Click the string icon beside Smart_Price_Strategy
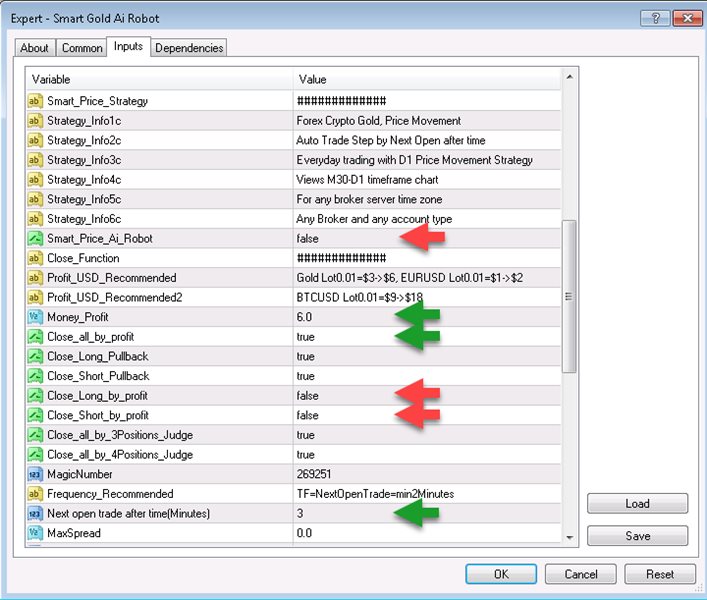 [35, 101]
